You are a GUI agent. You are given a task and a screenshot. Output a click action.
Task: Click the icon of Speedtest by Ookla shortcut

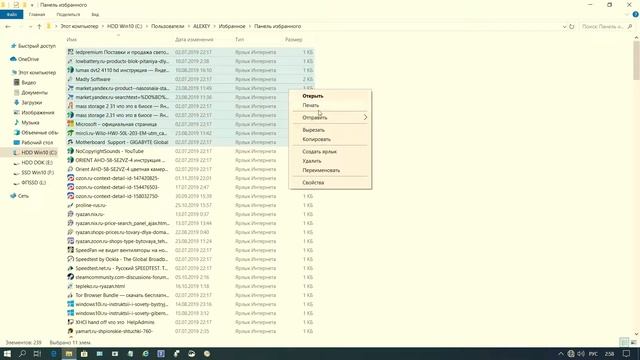click(x=70, y=259)
